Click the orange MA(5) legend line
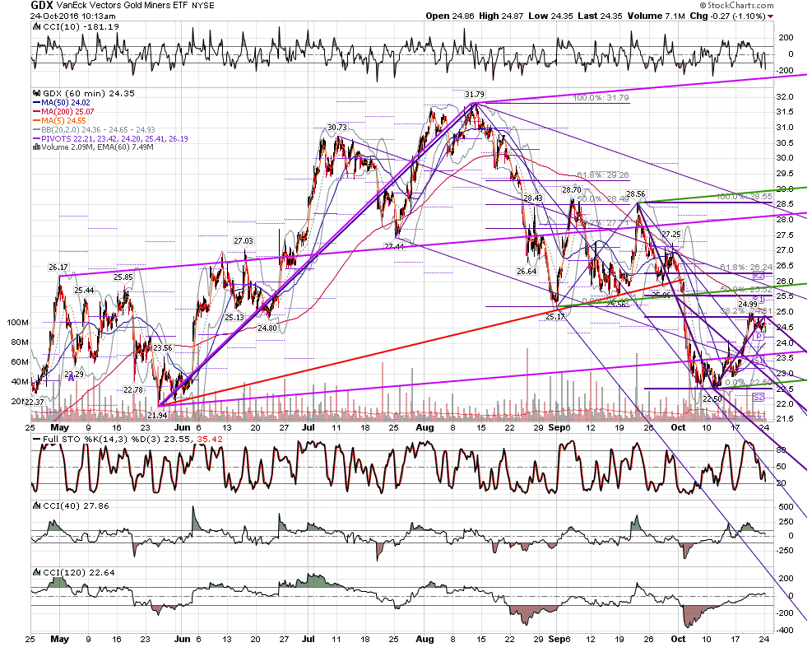Viewport: 812px width, 652px height. 37,120
